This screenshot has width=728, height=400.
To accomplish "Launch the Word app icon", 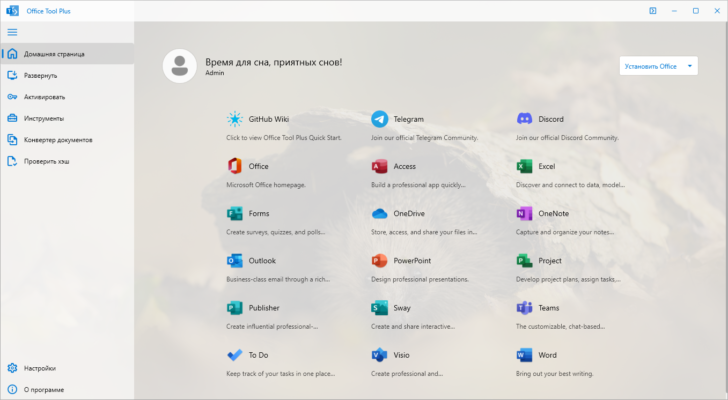I will pos(524,355).
